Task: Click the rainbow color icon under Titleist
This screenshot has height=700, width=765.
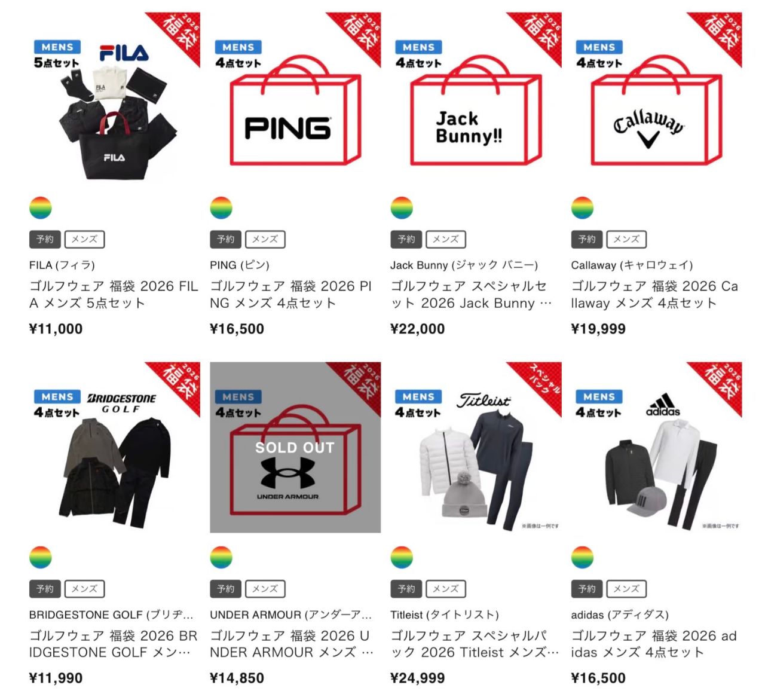Action: point(402,557)
